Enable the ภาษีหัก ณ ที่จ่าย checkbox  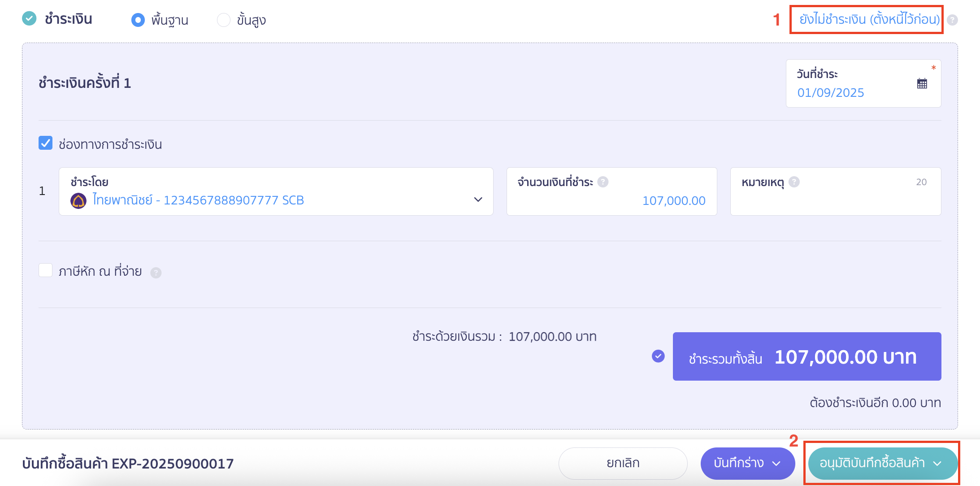click(46, 270)
